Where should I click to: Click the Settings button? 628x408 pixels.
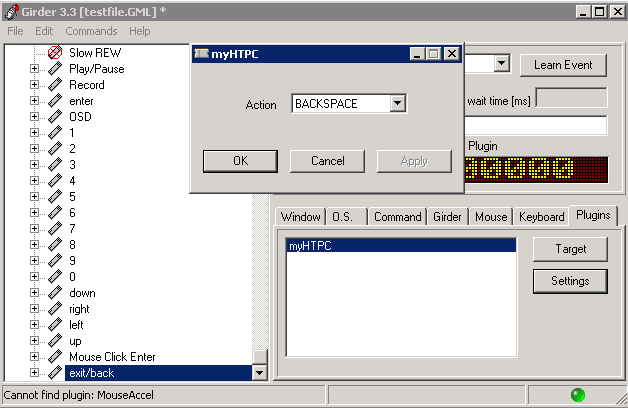pyautogui.click(x=570, y=281)
